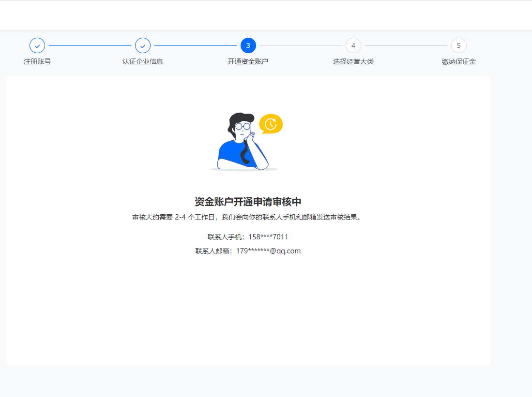
Task: Click the step 5 number circle
Action: [x=458, y=45]
